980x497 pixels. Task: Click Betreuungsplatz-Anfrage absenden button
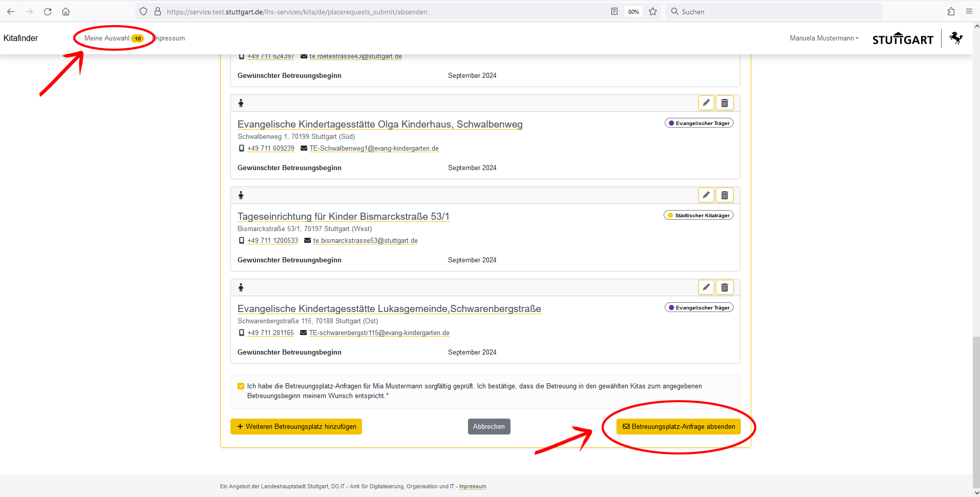pyautogui.click(x=678, y=427)
